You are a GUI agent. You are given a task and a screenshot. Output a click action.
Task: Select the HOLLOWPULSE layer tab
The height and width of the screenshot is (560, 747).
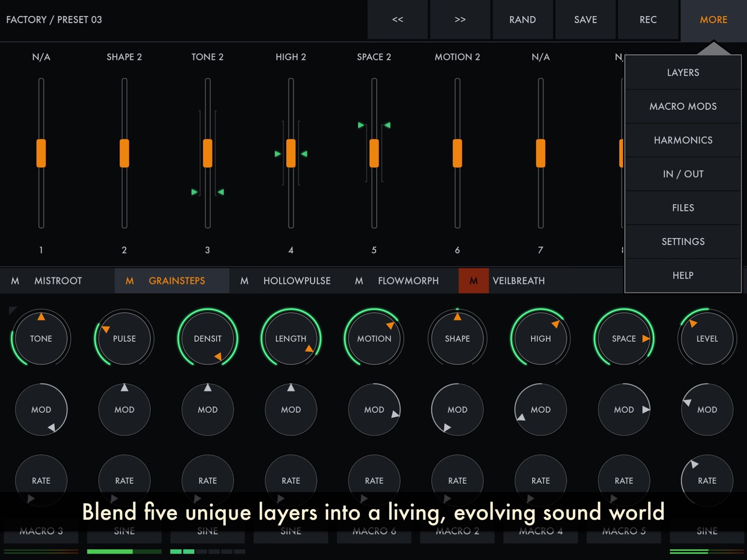coord(297,281)
